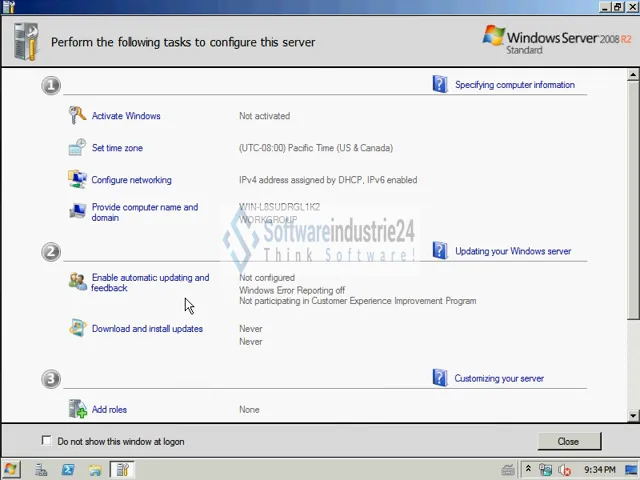This screenshot has width=640, height=480.
Task: Click the Activate Windows key icon
Action: 77,116
